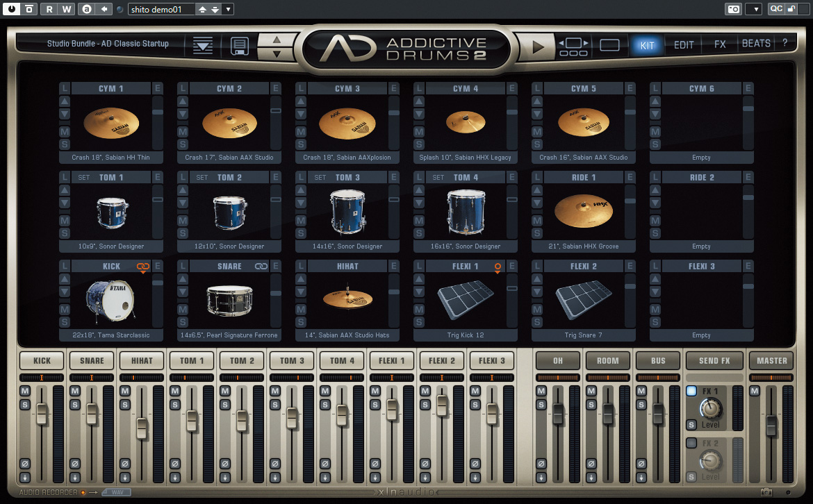Click the BUS channel button
Screen dimensions: 813x504
(658, 360)
